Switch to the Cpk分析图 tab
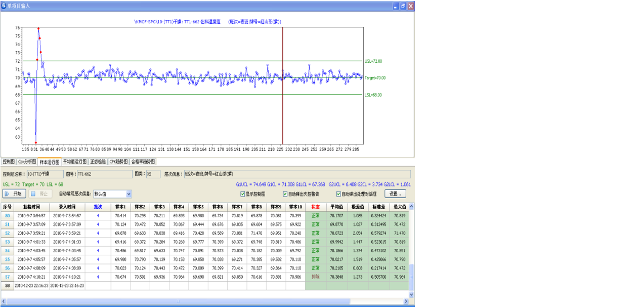Image resolution: width=644 pixels, height=307 pixels. 27,162
